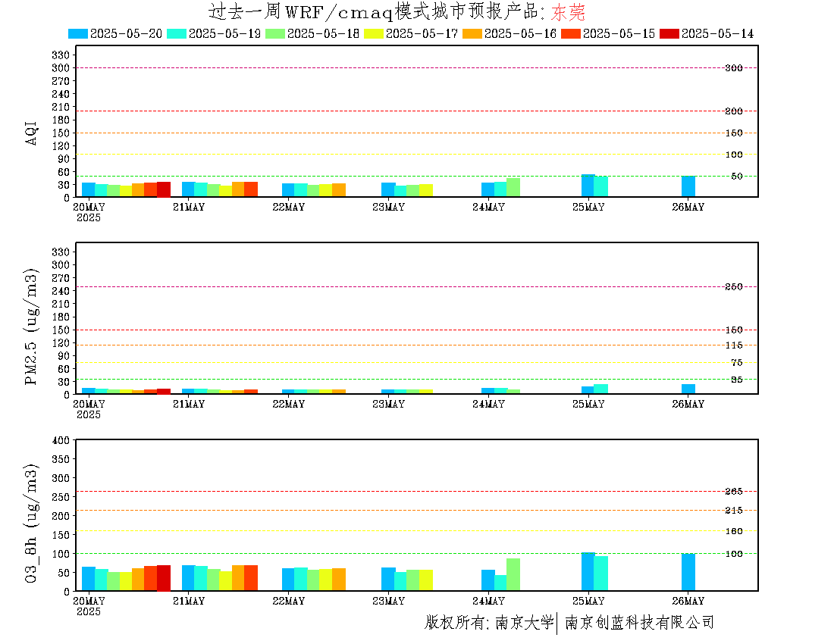Click the 200 threshold label in AQI chart
Viewport: 834px width, 644px height.
[734, 111]
